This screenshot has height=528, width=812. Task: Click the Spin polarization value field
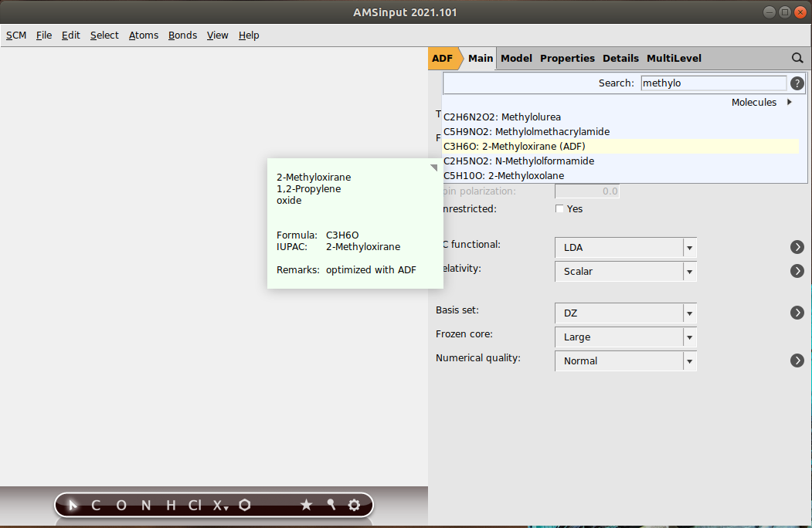(586, 191)
